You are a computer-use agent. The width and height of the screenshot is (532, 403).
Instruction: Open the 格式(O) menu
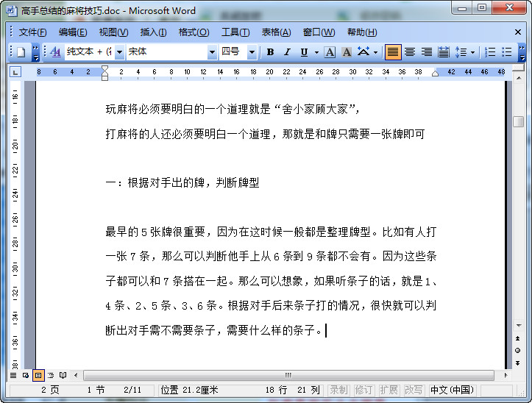point(194,32)
